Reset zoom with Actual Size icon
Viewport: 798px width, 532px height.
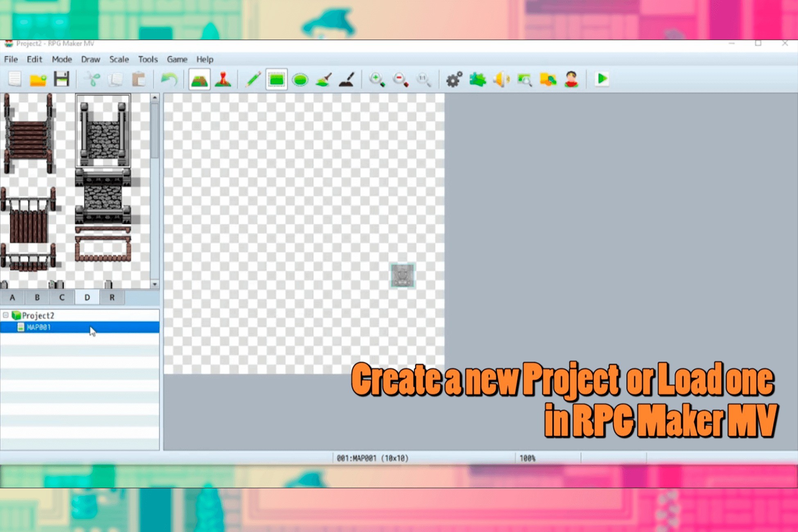(x=424, y=79)
